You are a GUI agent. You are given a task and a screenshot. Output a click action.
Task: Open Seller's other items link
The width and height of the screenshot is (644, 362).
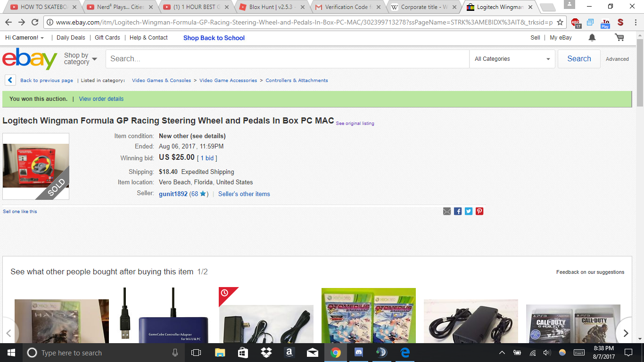(x=244, y=194)
